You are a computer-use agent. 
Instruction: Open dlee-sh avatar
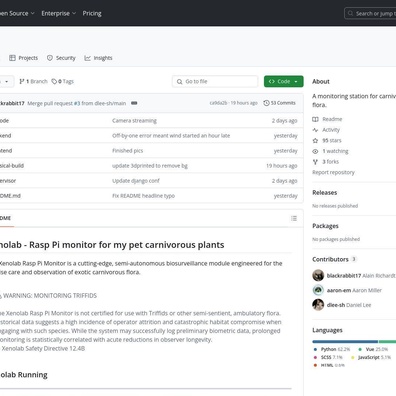coord(318,305)
